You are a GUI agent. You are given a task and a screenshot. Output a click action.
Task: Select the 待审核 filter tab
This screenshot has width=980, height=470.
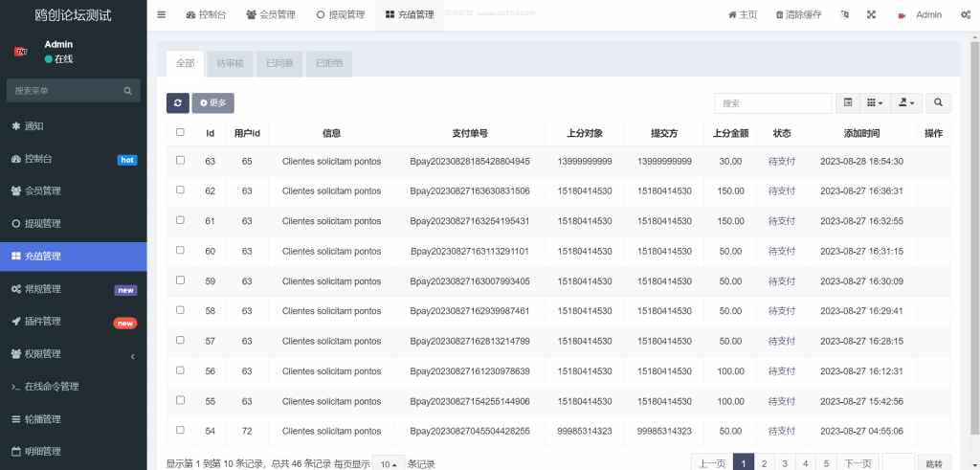230,64
